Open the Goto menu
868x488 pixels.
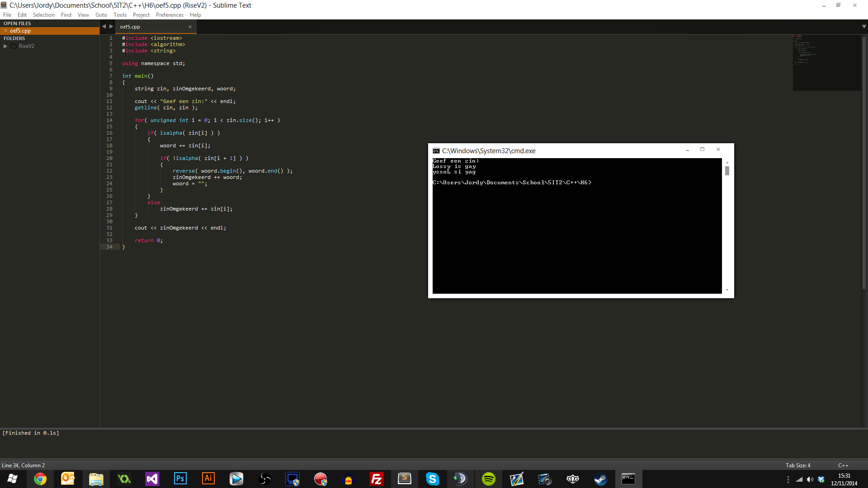pyautogui.click(x=101, y=15)
